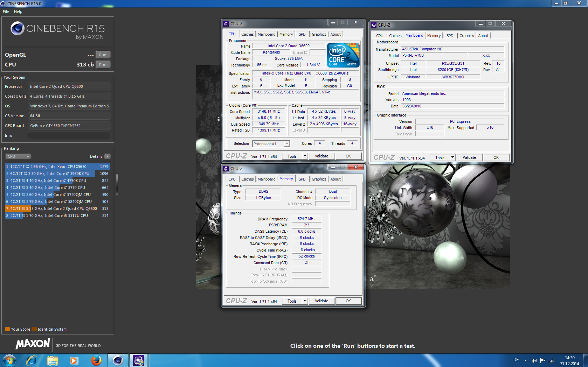The width and height of the screenshot is (588, 367).
Task: Click the Intel Core 2 Quad logo
Action: click(x=343, y=55)
